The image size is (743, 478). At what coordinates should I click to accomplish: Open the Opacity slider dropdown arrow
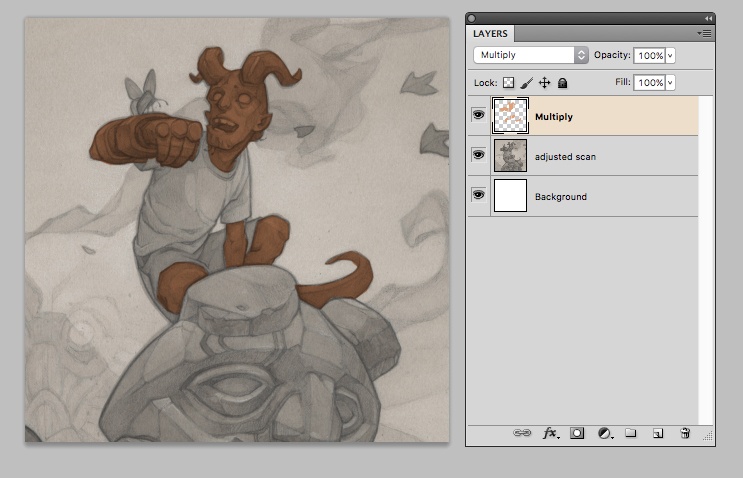pos(670,55)
